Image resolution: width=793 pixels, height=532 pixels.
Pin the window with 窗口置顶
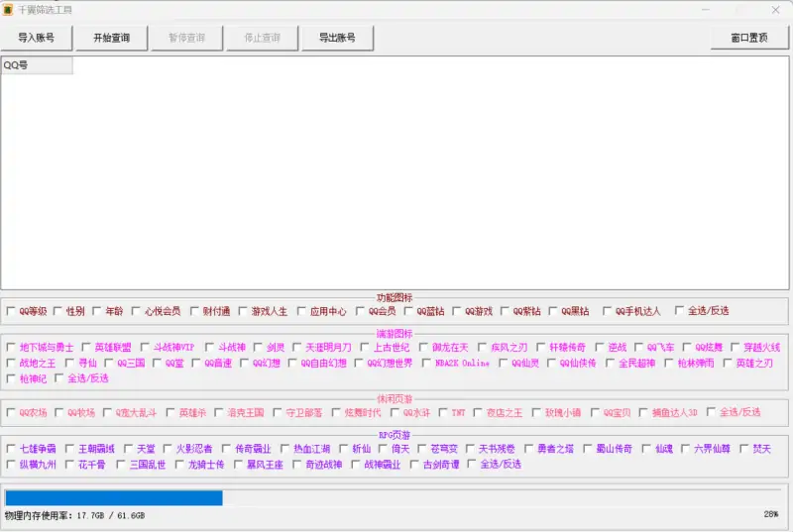749,38
